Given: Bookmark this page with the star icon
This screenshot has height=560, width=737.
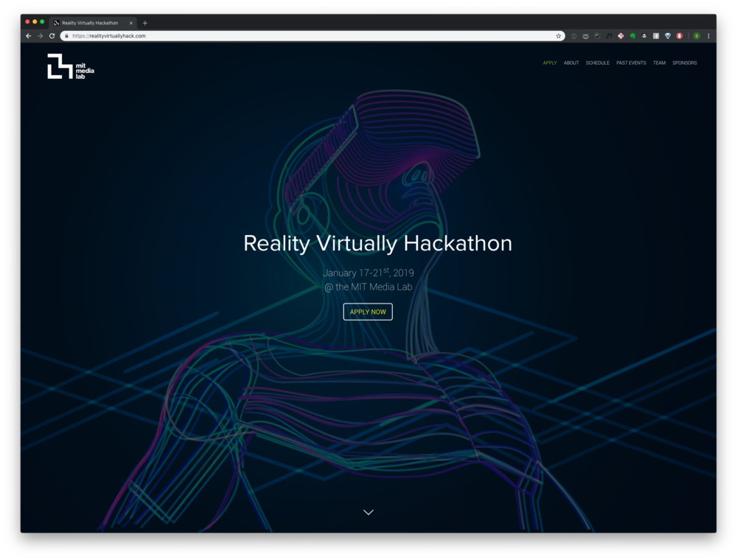Looking at the screenshot, I should pos(558,35).
